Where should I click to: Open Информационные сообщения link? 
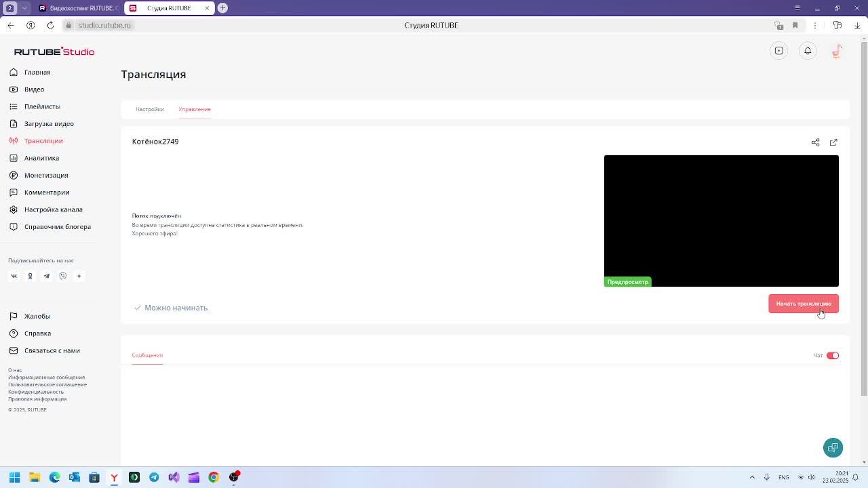46,378
